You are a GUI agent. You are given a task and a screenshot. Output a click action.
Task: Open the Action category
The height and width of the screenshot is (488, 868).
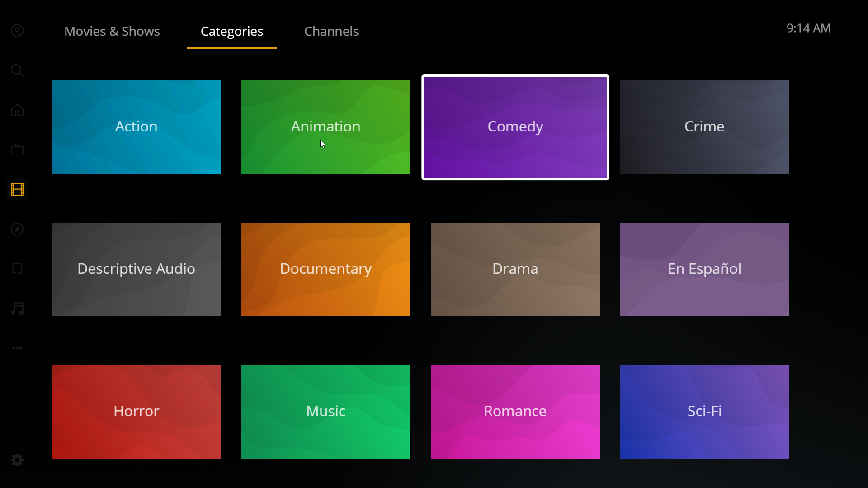click(136, 127)
